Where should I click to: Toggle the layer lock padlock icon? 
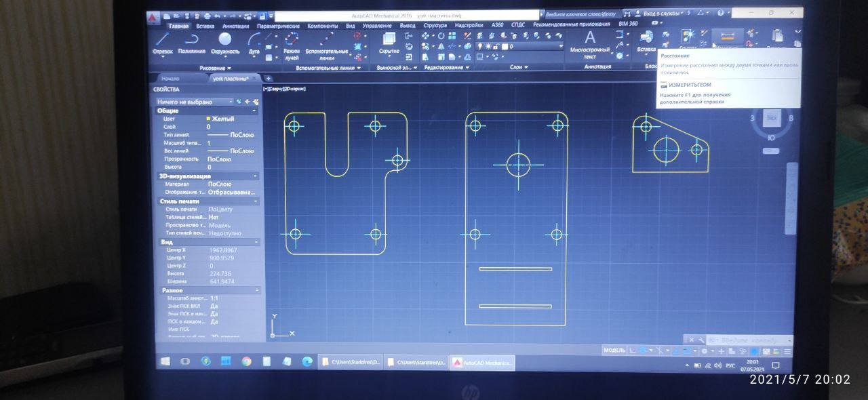(496, 46)
